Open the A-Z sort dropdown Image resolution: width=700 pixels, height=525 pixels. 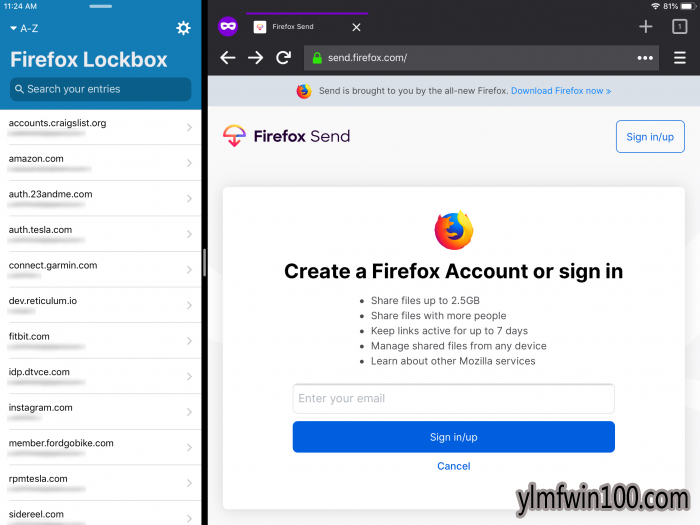point(24,29)
